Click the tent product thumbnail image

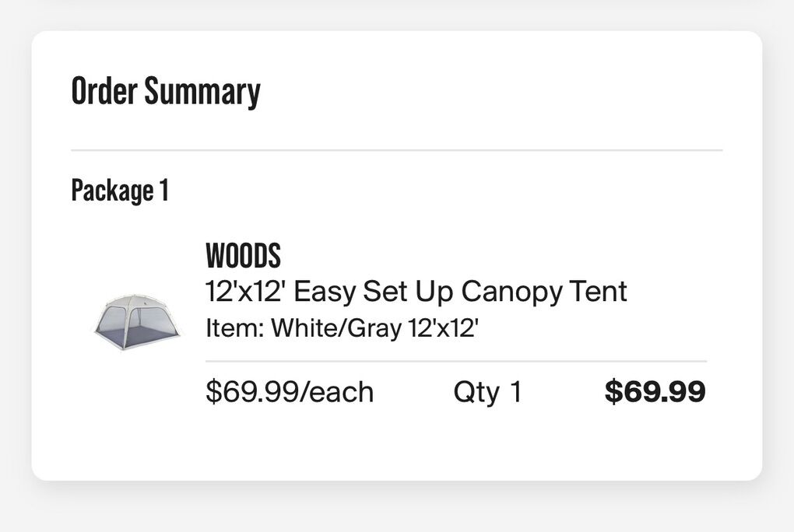136,322
